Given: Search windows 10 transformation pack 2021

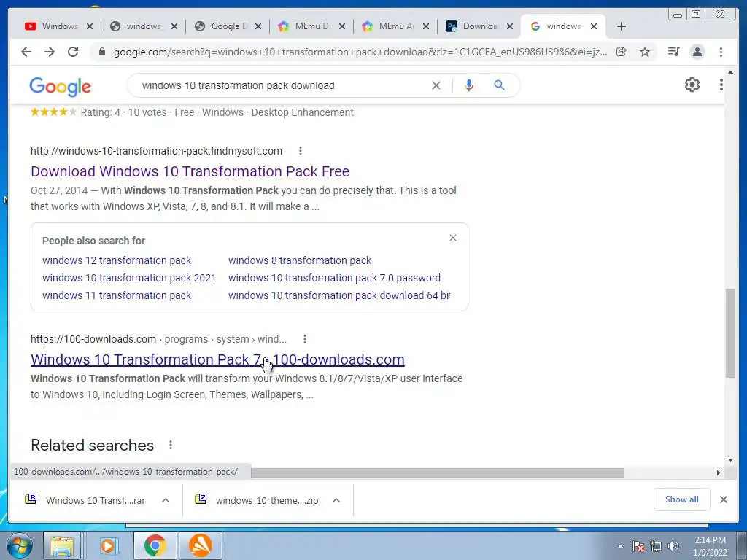Looking at the screenshot, I should pos(129,278).
